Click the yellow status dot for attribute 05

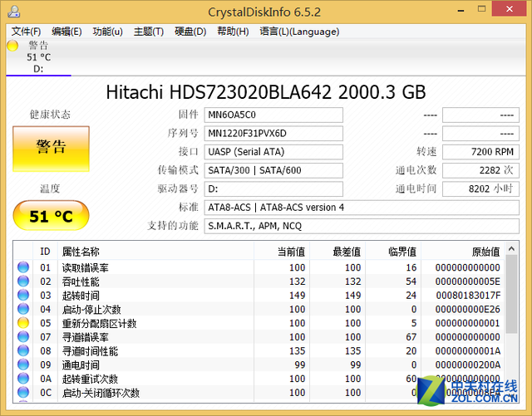(x=23, y=323)
